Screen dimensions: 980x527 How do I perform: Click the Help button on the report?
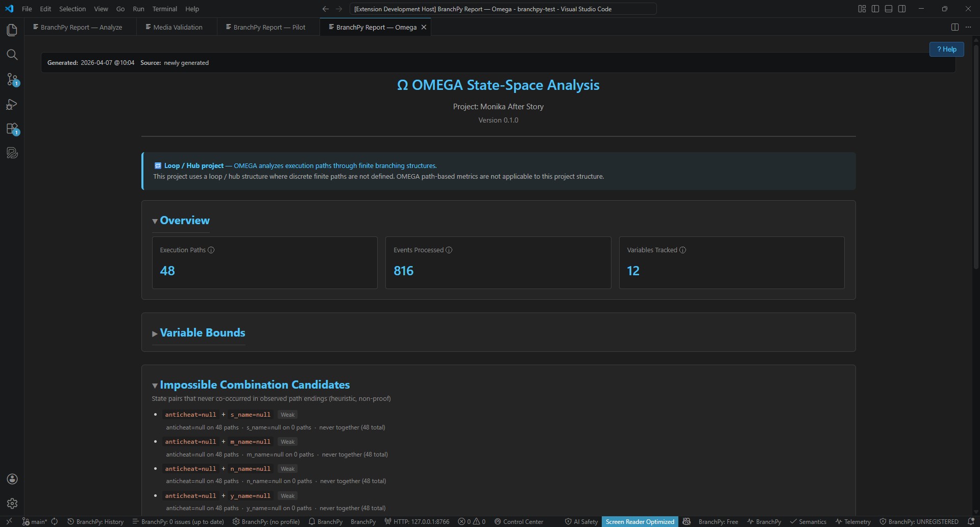(x=946, y=49)
